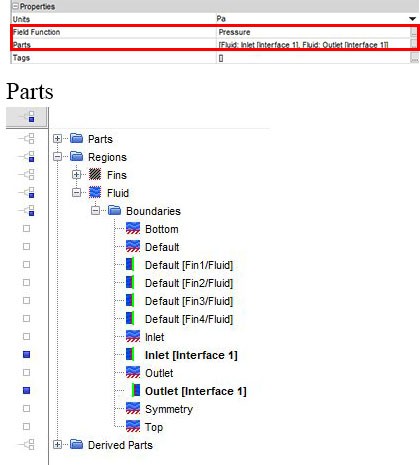
Task: Expand the Parts tree node
Action: (x=57, y=139)
